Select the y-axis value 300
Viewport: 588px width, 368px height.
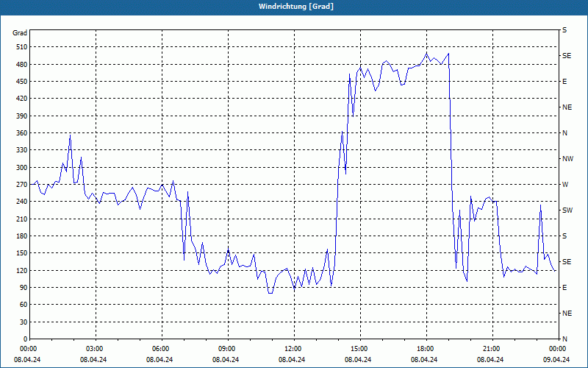click(x=22, y=168)
